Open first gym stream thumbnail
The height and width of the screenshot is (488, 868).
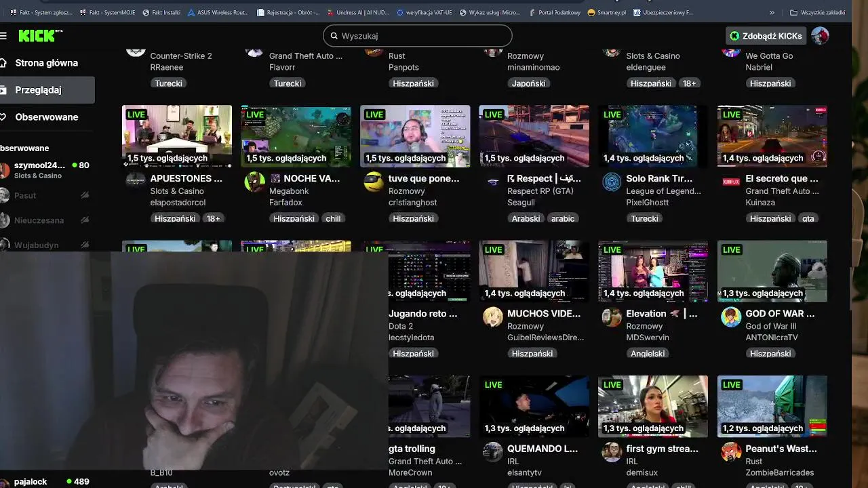tap(653, 406)
